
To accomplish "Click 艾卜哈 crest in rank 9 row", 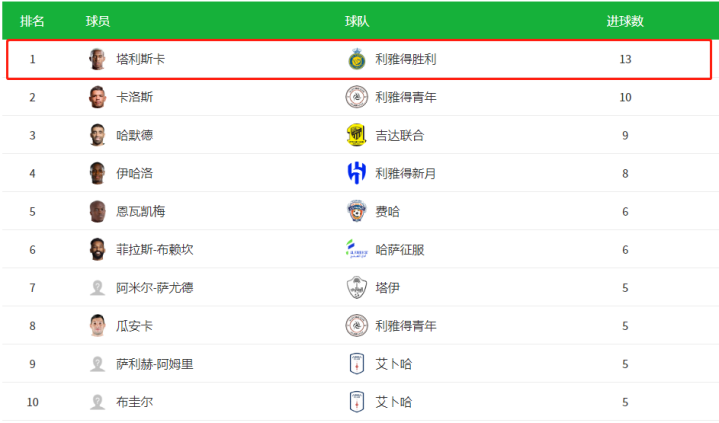I will point(357,364).
